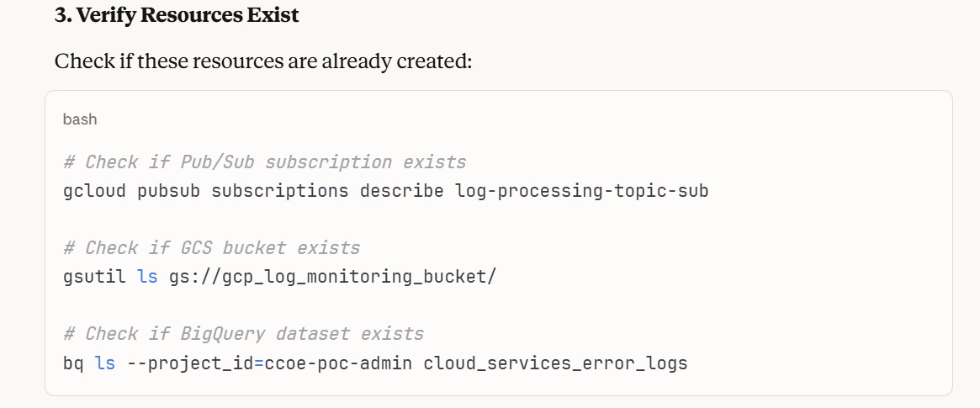Click the bash language label
The width and height of the screenshot is (980, 408).
pyautogui.click(x=80, y=119)
